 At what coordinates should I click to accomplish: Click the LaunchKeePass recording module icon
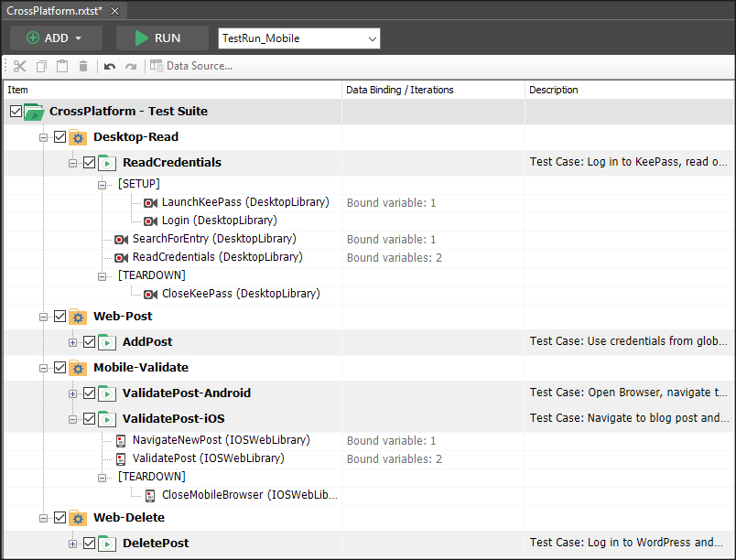150,202
